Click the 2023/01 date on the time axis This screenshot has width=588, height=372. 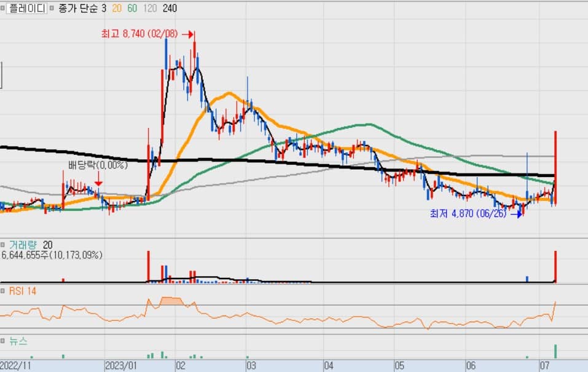coord(121,366)
